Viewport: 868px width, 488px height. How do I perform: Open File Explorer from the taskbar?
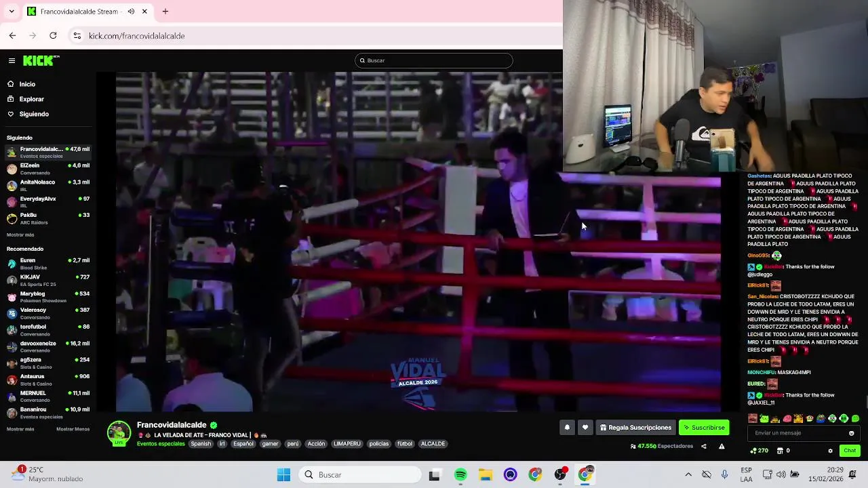(486, 474)
